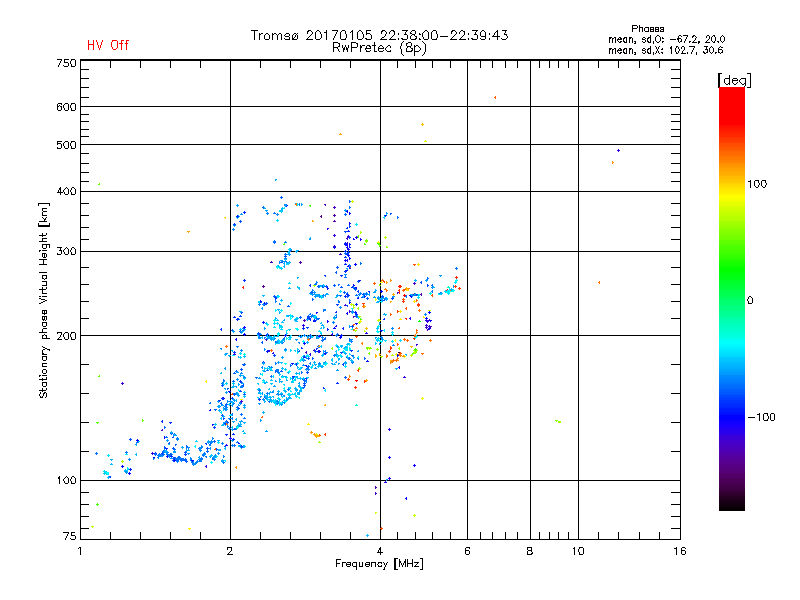Click the "Frequency [MHz]" axis title
Image resolution: width=800 pixels, height=600 pixels.
379,564
